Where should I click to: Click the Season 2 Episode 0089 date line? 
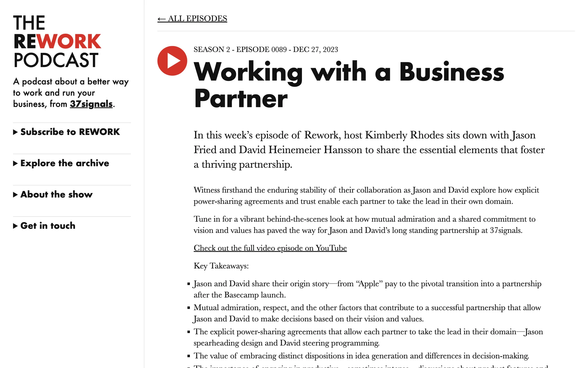coord(266,50)
